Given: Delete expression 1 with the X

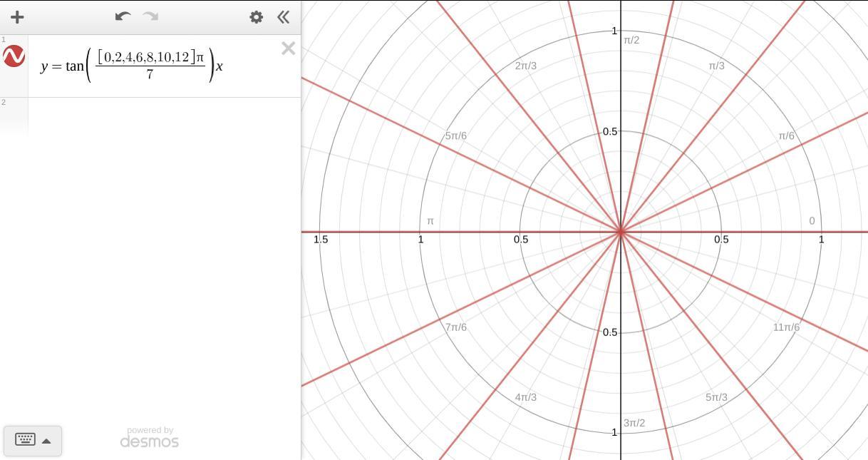Looking at the screenshot, I should pyautogui.click(x=288, y=48).
